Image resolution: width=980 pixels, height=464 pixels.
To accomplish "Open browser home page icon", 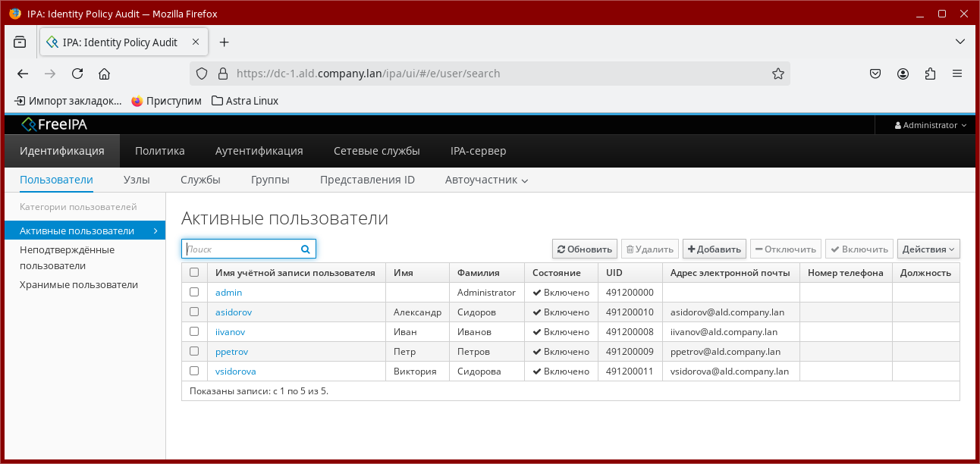I will pos(105,74).
